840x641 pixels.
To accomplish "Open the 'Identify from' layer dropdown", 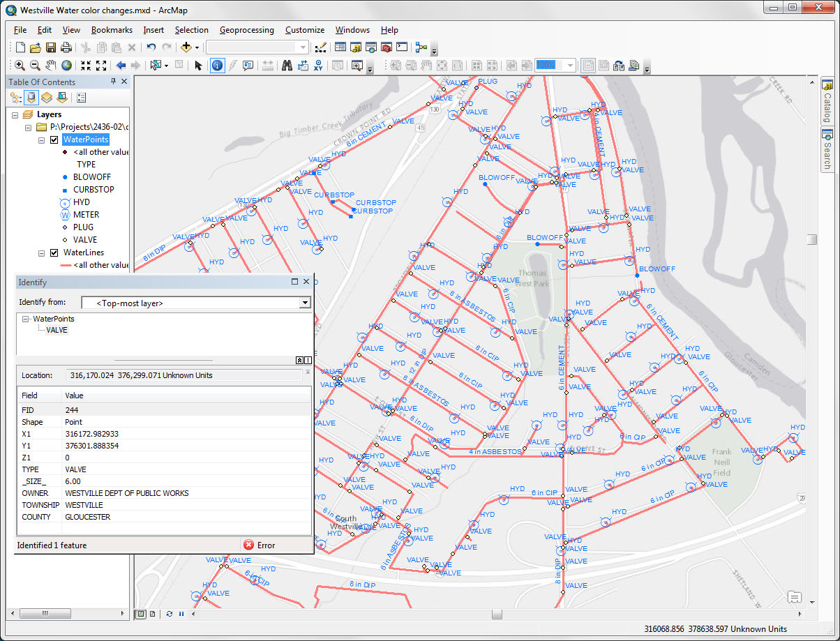I will coord(304,303).
